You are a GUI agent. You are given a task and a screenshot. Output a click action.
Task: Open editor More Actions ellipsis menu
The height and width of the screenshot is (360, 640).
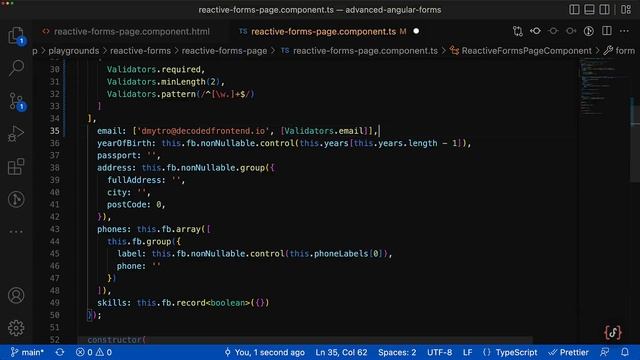[624, 31]
